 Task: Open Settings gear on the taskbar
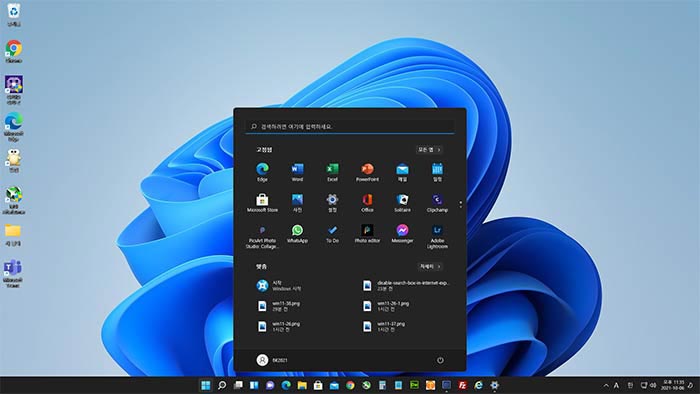[x=495, y=385]
